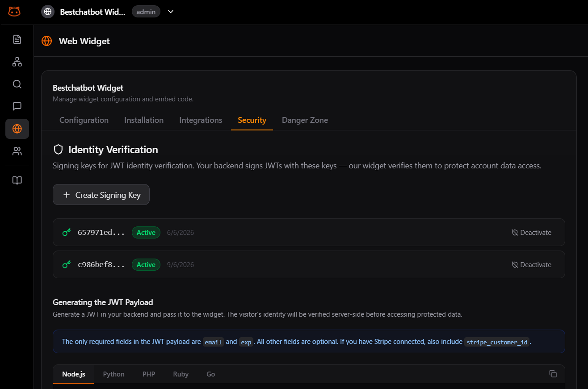Open the hierarchy flow icon in sidebar
This screenshot has width=588, height=389.
tap(17, 62)
